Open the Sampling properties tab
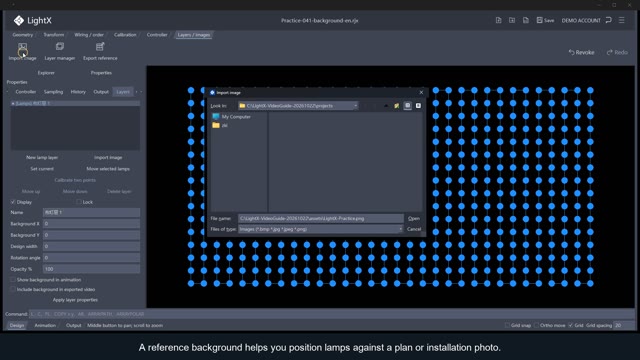 pos(53,92)
